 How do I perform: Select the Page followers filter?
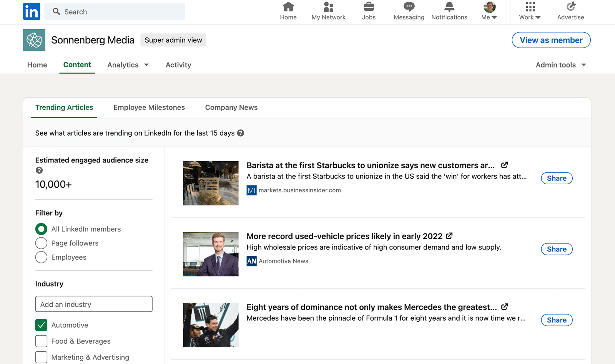(41, 243)
